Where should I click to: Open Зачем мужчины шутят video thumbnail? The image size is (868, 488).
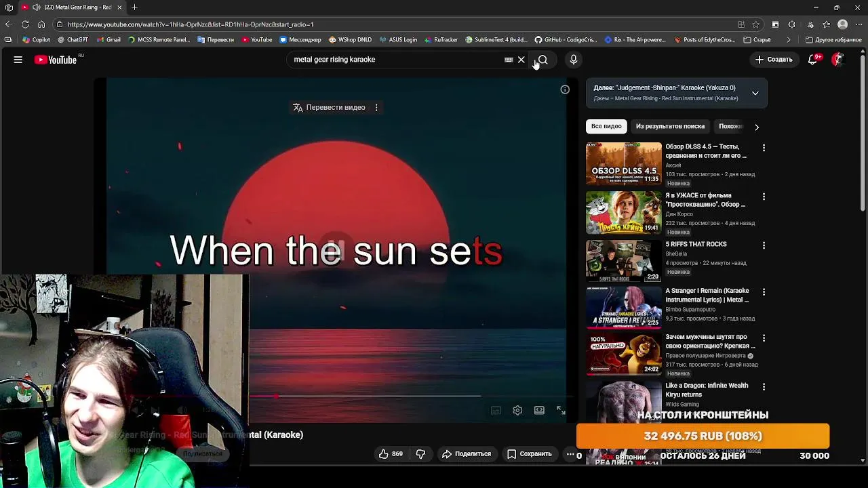click(623, 354)
